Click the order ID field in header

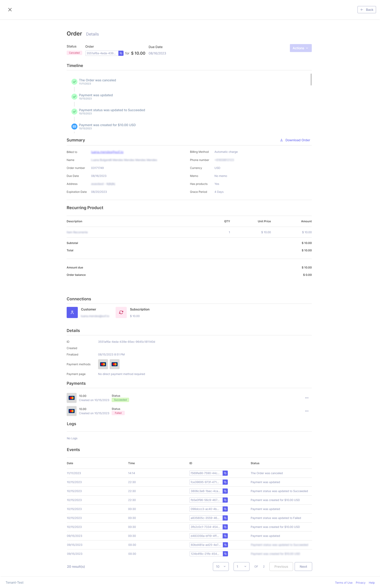102,53
